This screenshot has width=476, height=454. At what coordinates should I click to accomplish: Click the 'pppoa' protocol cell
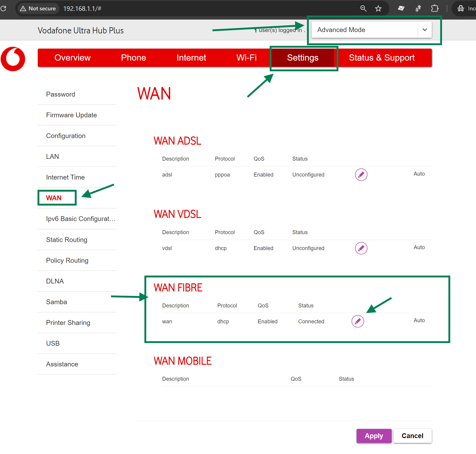click(x=222, y=175)
